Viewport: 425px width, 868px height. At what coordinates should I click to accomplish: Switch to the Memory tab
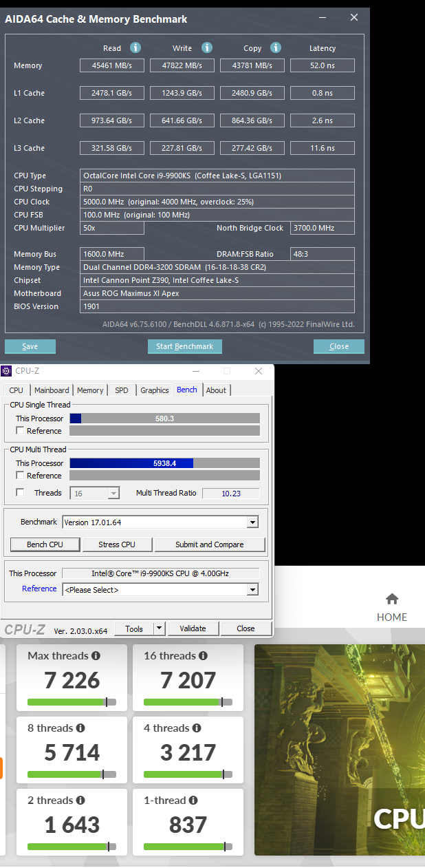(x=90, y=390)
